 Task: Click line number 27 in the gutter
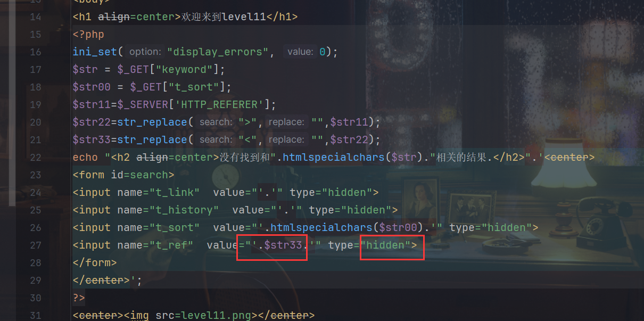coord(35,245)
